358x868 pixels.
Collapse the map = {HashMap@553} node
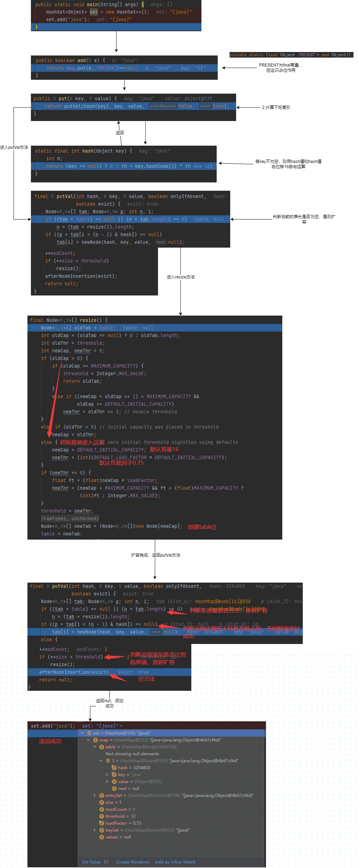89,740
